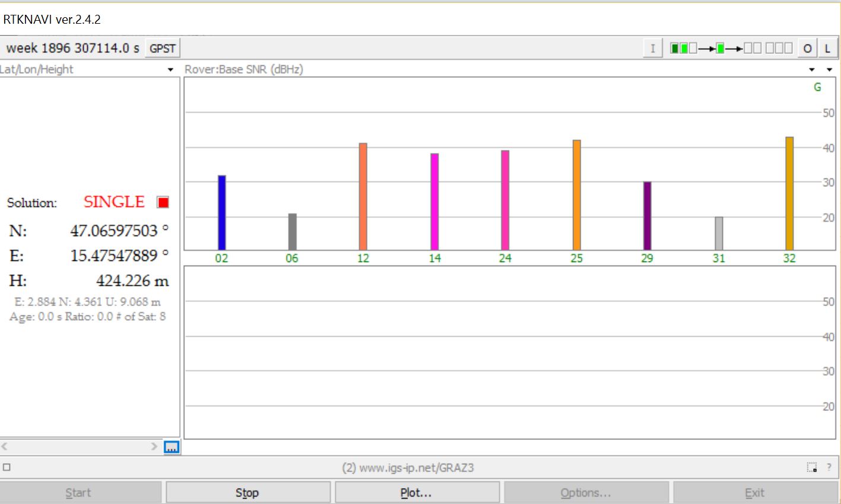Click the input streams 'I' button
Screen dimensions: 841x504
[652, 49]
